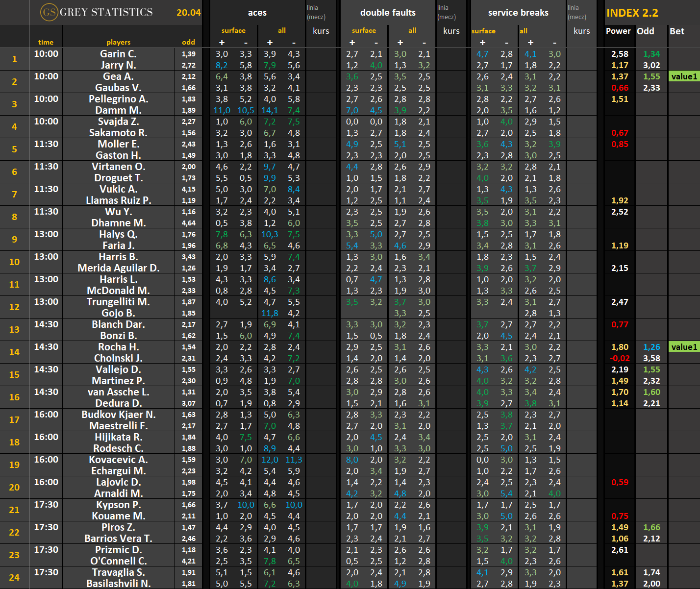Click player name Garin C.
Viewport: 700px width, 589px height.
pos(118,54)
